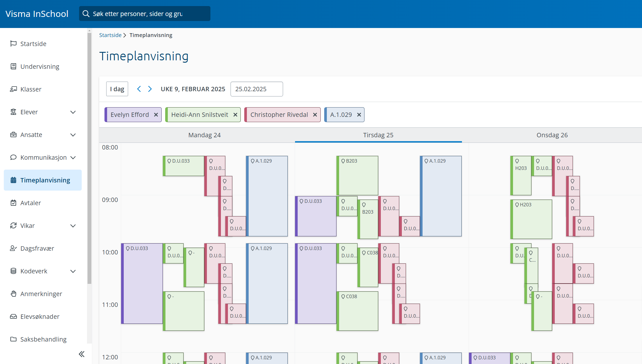Click the search magnifier icon
Image resolution: width=642 pixels, height=364 pixels.
click(86, 14)
